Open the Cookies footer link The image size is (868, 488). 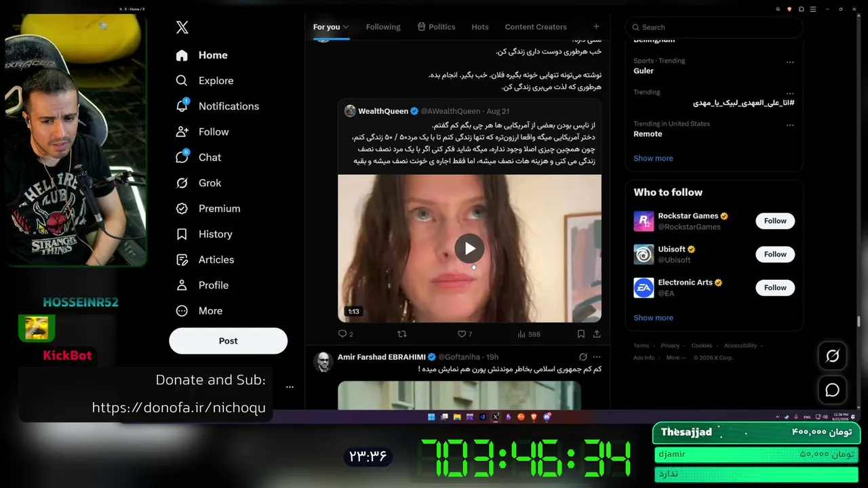[701, 346]
